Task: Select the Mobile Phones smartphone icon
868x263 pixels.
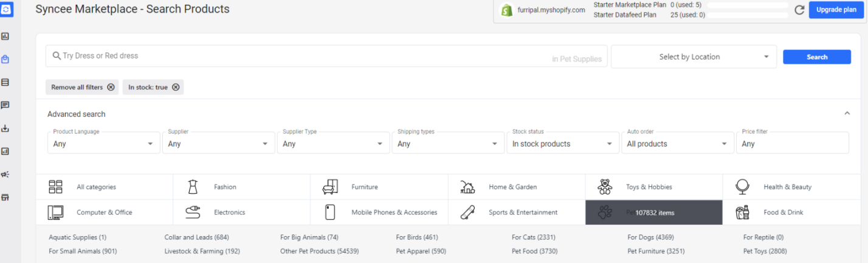Action: tap(330, 212)
